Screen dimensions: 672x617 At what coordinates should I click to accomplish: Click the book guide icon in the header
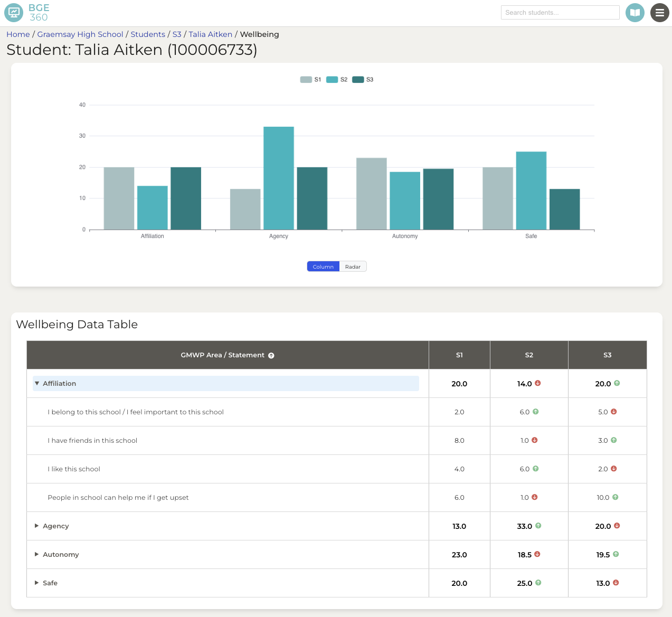635,12
